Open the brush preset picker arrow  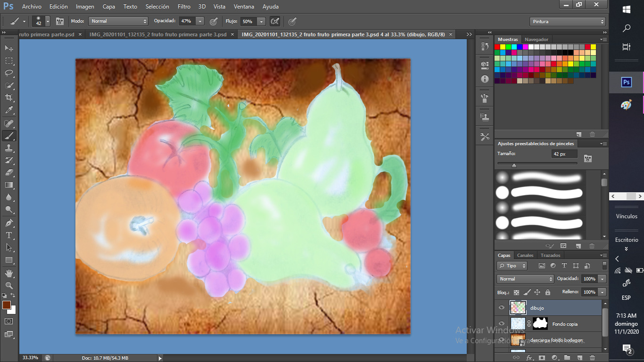48,21
